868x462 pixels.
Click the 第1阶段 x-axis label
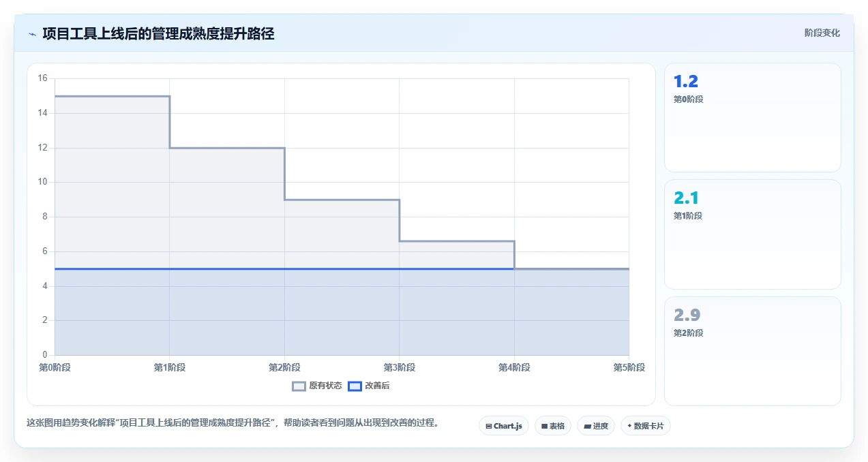[170, 368]
